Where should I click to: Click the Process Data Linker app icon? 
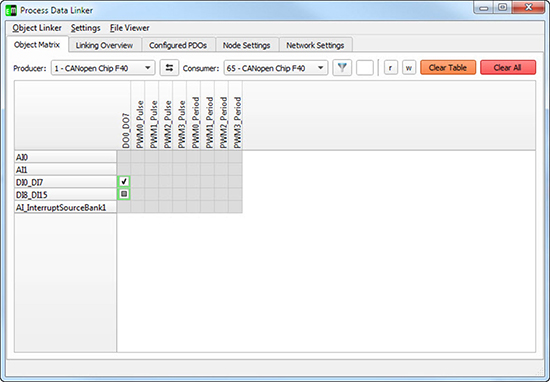pyautogui.click(x=11, y=11)
